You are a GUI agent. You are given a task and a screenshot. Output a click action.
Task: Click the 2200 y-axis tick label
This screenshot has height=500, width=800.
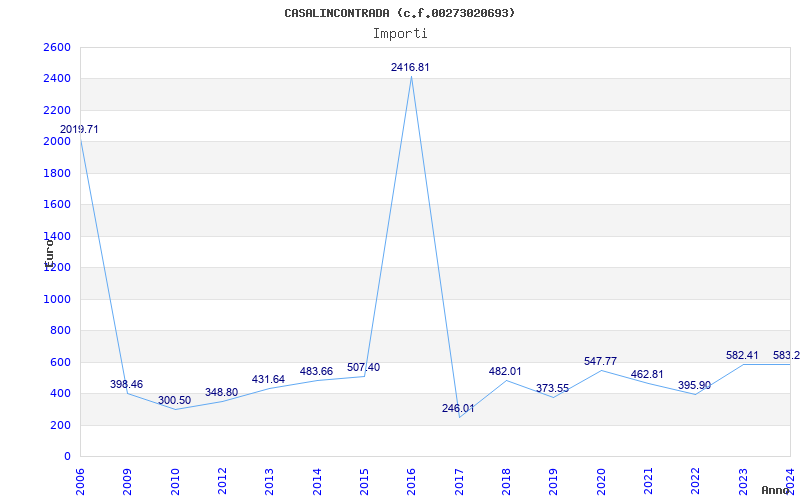(x=57, y=110)
